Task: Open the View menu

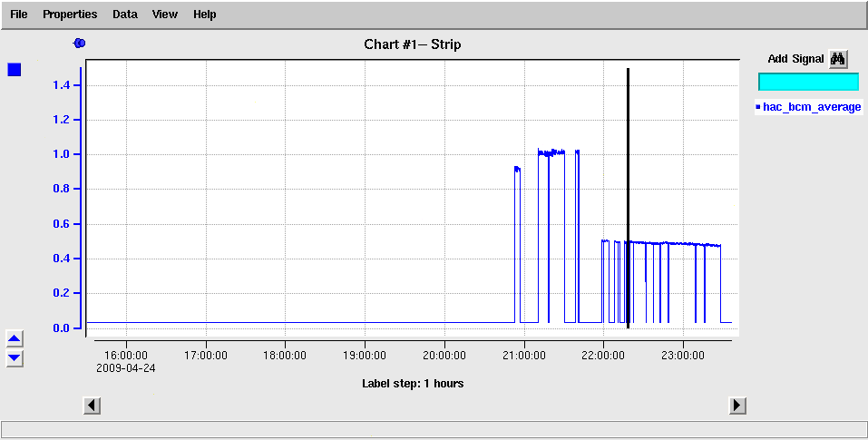Action: click(165, 15)
